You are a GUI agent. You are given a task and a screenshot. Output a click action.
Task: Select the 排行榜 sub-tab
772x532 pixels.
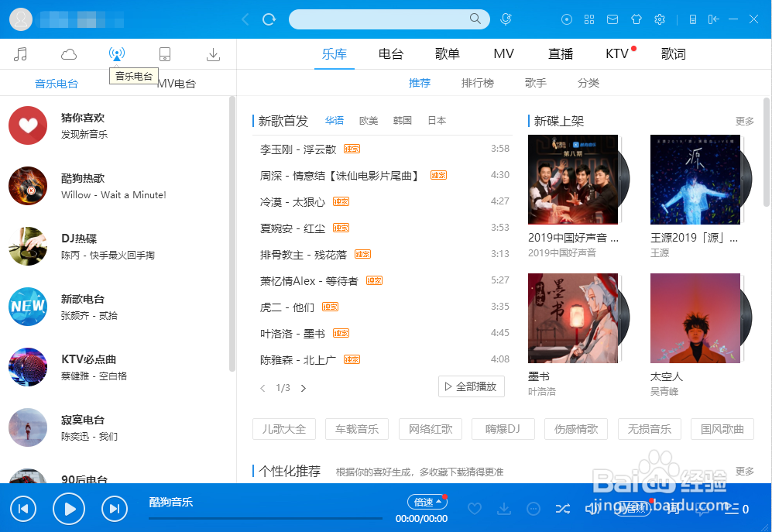477,83
